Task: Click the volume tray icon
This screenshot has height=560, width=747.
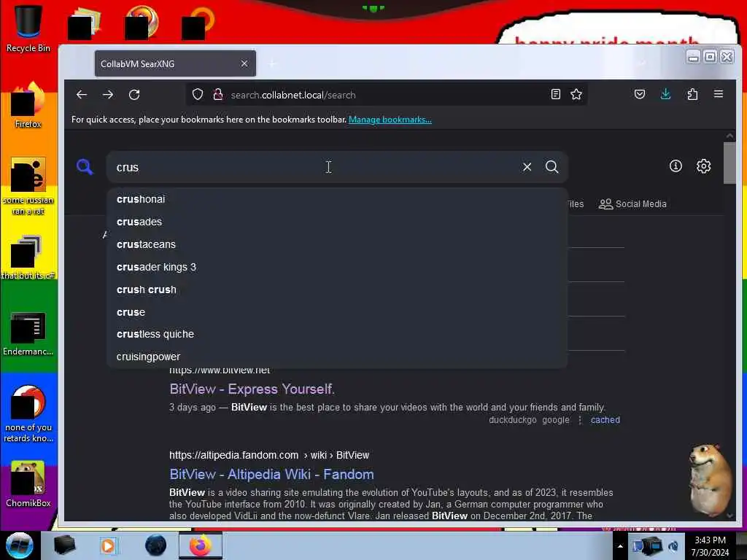Action: click(x=673, y=547)
